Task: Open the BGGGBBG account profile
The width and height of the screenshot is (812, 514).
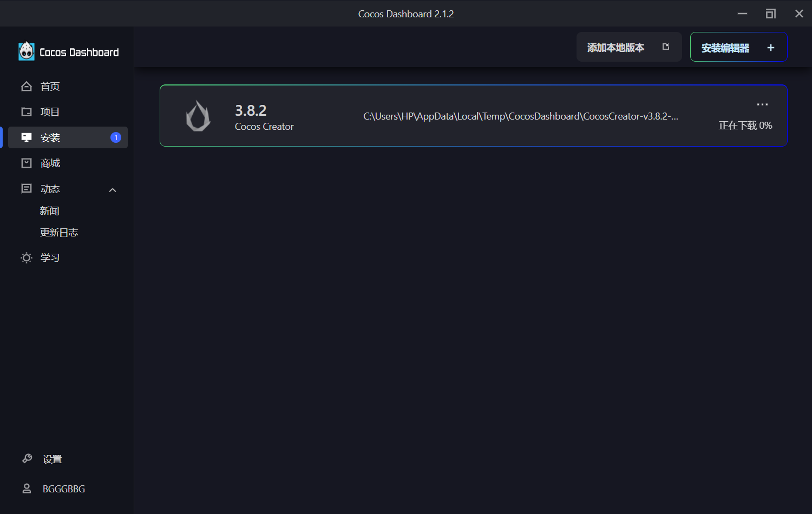Action: (64, 489)
